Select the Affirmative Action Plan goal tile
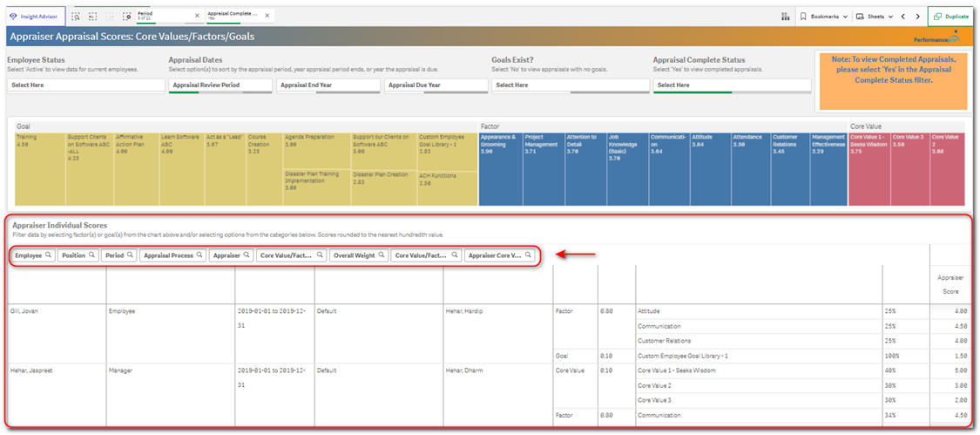Viewport: 980px width, 435px height. pyautogui.click(x=136, y=168)
